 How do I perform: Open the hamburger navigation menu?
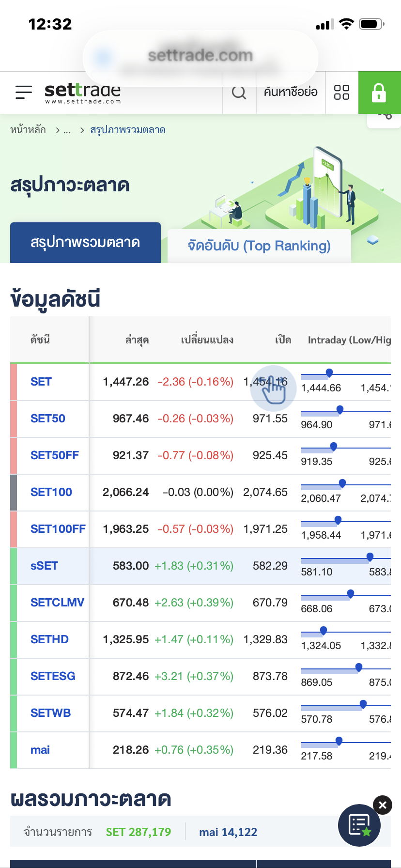point(23,92)
